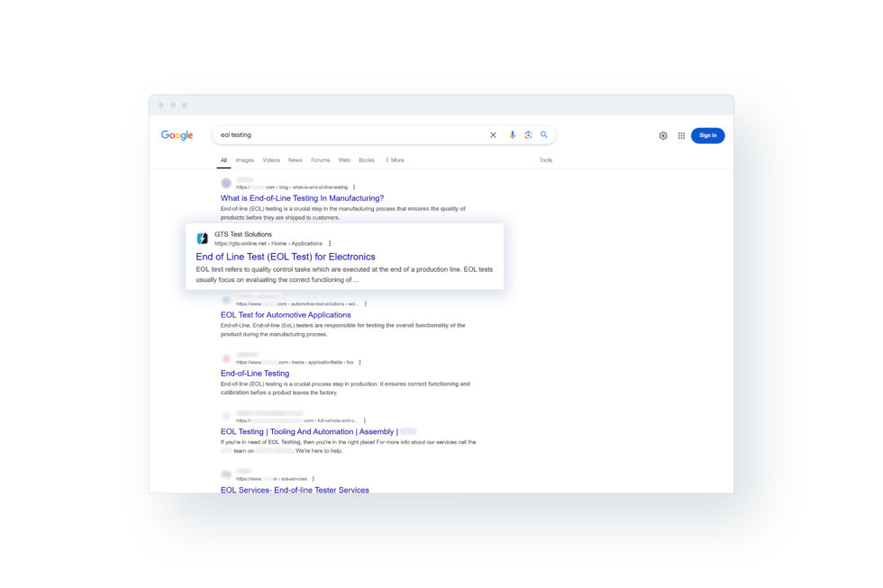Click favicon of the first search result
This screenshot has width=883, height=588.
pos(226,184)
